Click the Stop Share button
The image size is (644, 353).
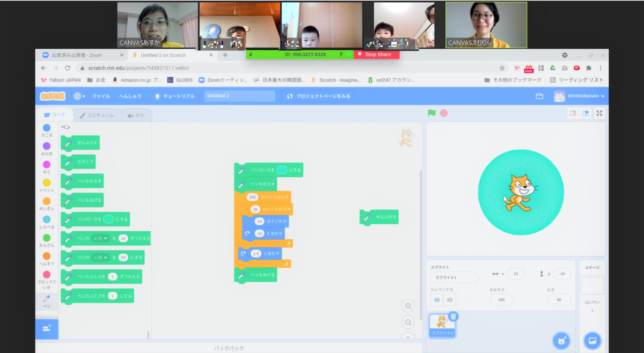(377, 55)
